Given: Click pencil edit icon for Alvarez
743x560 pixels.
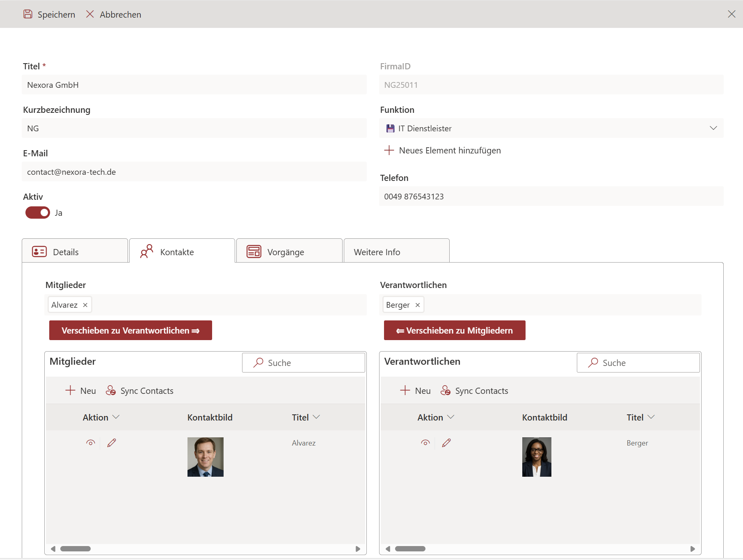Looking at the screenshot, I should 112,443.
